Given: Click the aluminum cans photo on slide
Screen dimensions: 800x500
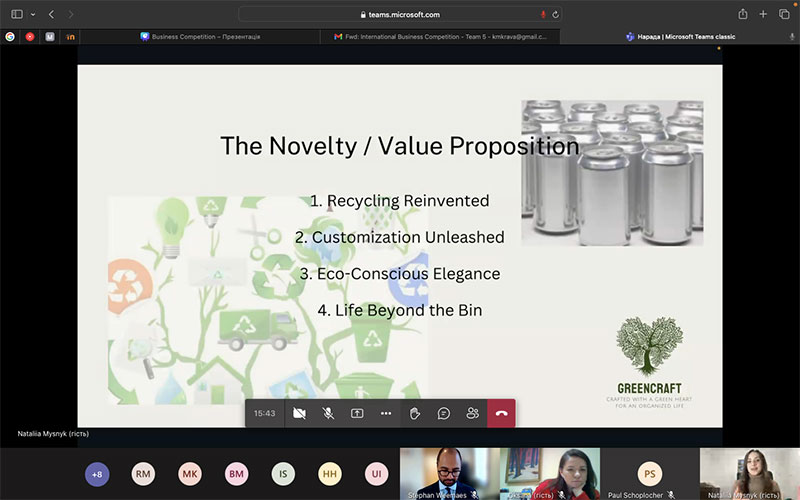Looking at the screenshot, I should click(612, 173).
